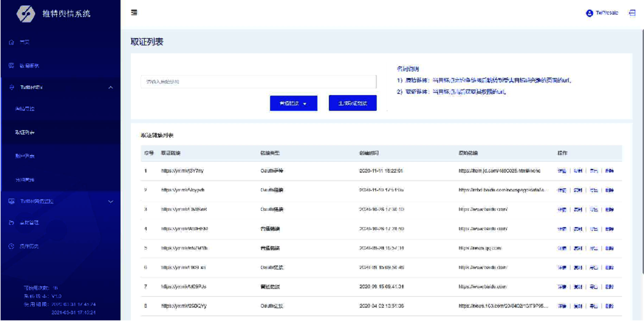Click the logout icon beside TwPresale
This screenshot has width=644, height=325.
point(632,13)
